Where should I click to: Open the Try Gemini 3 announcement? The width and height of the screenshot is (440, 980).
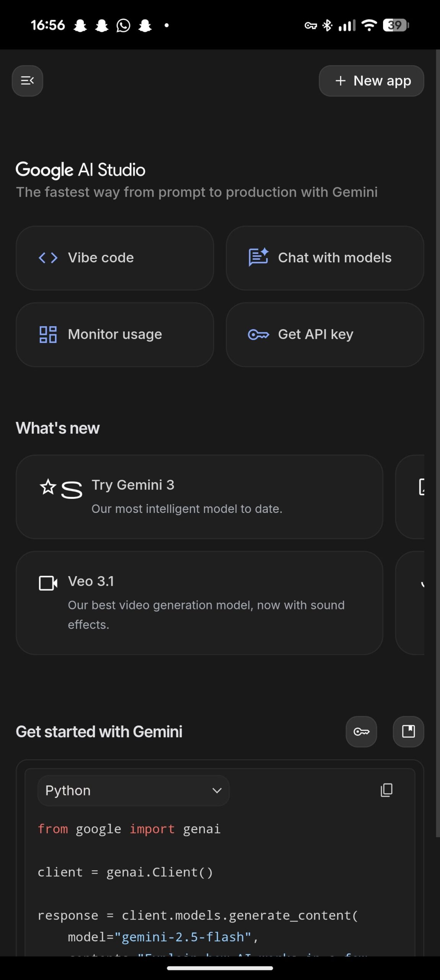[x=199, y=497]
